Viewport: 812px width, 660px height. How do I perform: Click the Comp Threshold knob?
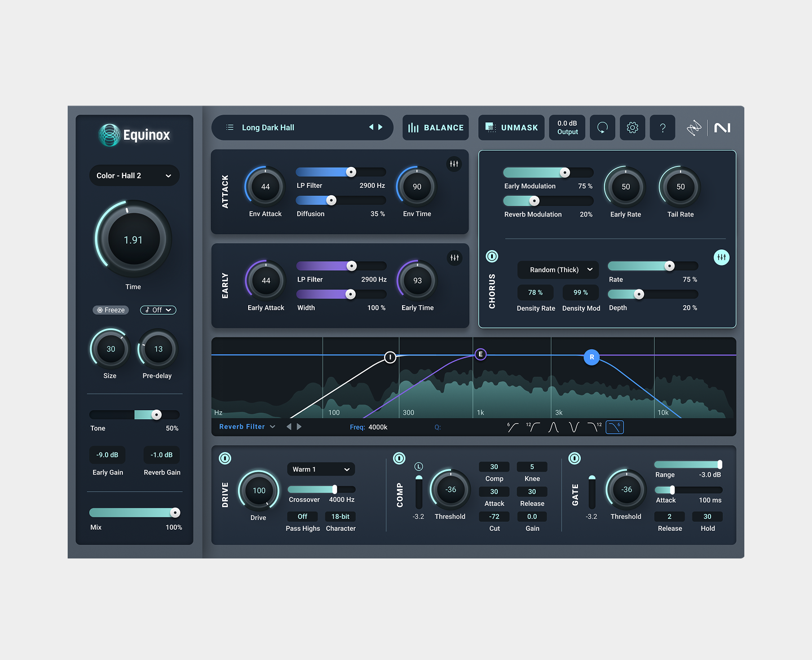click(x=451, y=490)
